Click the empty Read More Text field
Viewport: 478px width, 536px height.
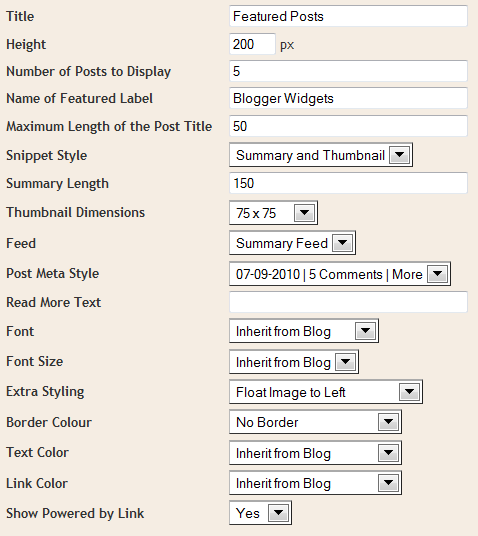click(x=348, y=302)
